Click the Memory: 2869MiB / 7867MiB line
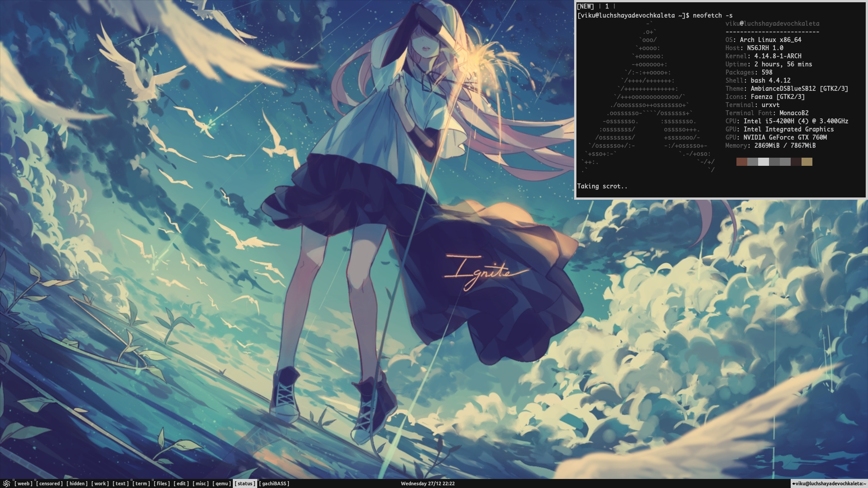The width and height of the screenshot is (868, 488). coord(770,145)
